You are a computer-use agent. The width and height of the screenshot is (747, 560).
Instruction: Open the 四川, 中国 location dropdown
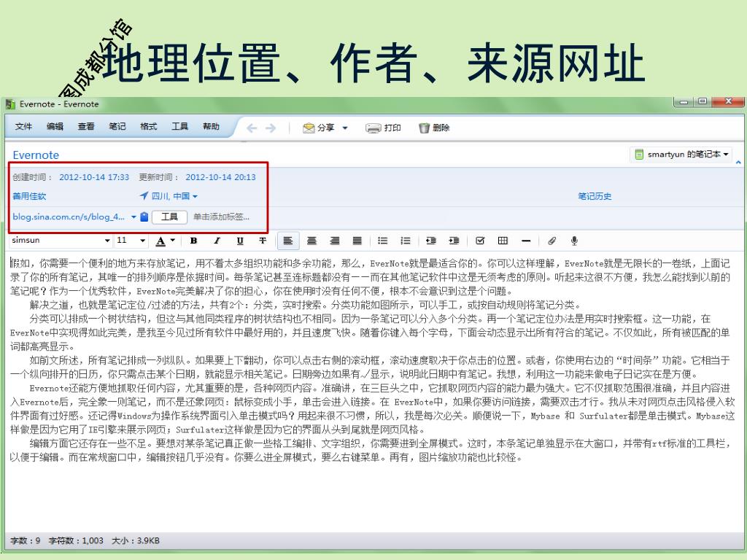(174, 196)
